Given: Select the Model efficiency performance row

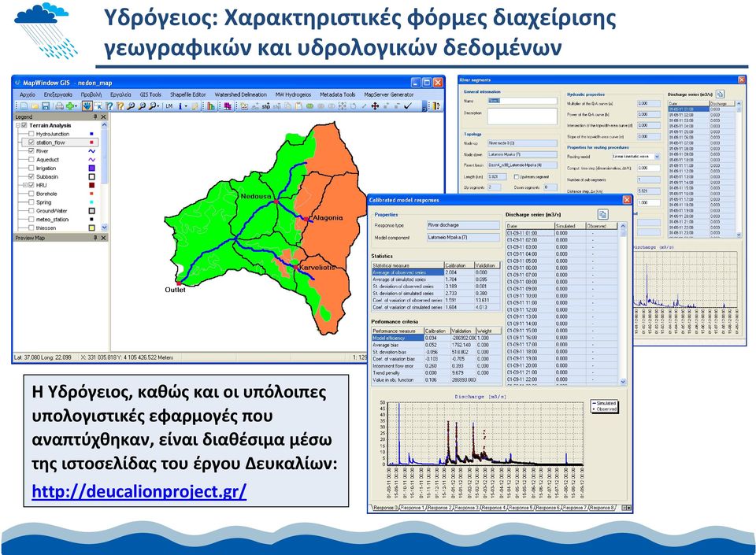Looking at the screenshot, I should [x=437, y=338].
